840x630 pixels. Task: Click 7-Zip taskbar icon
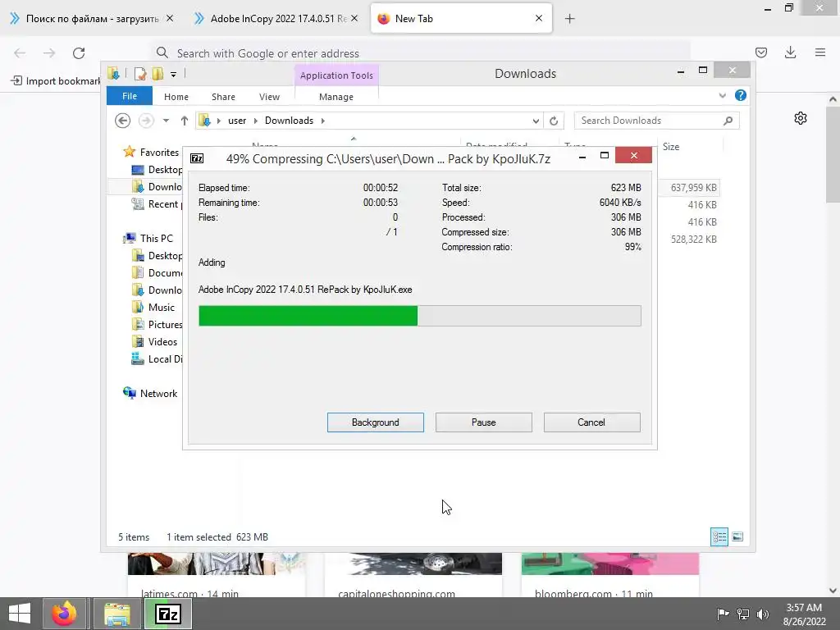(x=168, y=614)
